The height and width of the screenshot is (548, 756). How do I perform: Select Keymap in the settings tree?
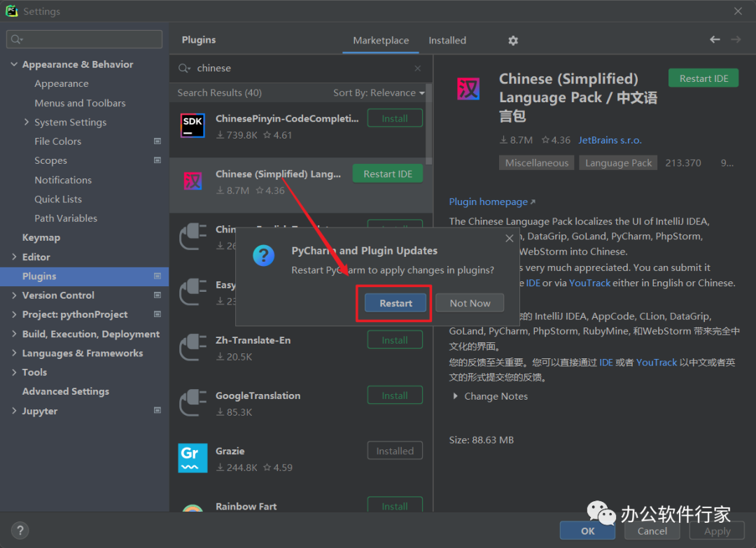point(41,238)
